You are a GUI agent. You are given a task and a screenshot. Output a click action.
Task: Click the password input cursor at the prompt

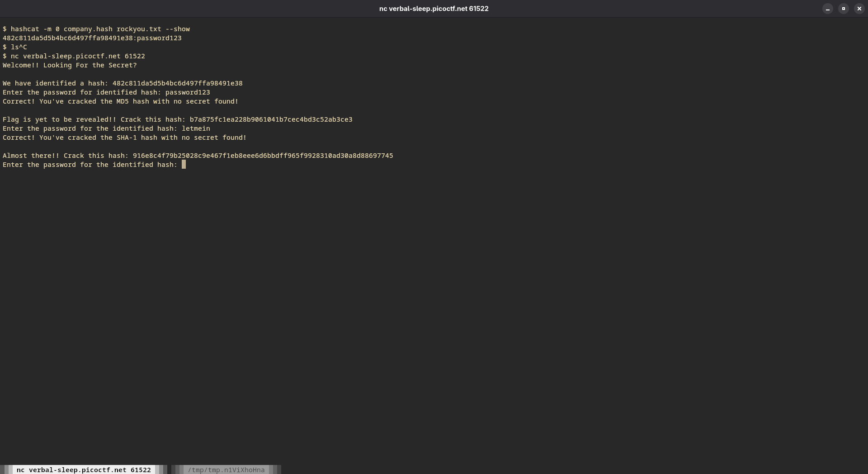pyautogui.click(x=184, y=165)
